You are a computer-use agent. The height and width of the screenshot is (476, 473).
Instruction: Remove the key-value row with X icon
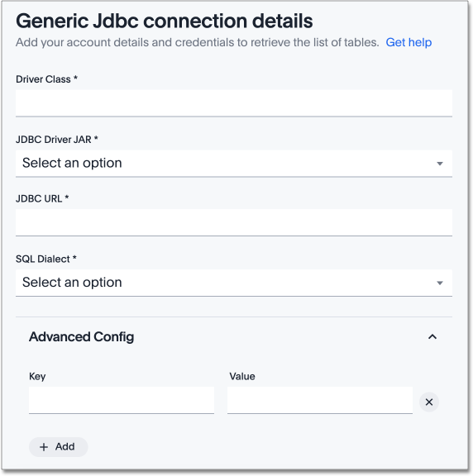pyautogui.click(x=428, y=402)
